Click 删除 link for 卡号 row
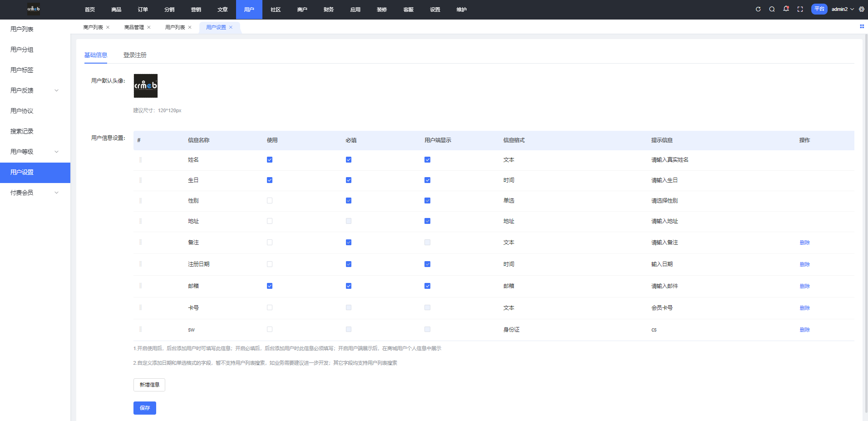 804,308
